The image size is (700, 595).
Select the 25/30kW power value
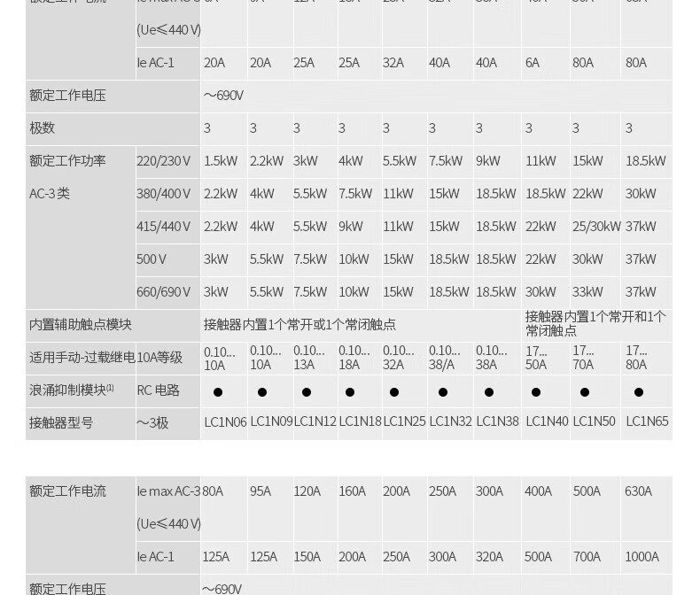point(596,227)
